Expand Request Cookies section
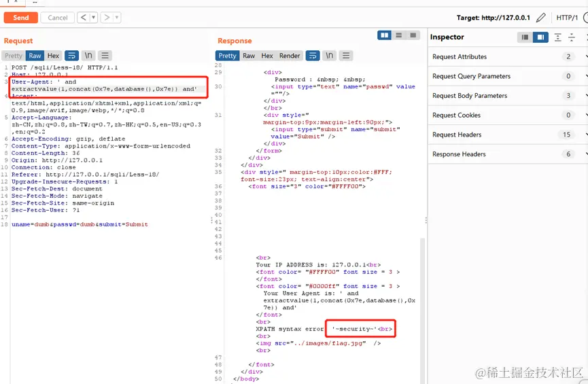588x384 pixels. point(508,115)
